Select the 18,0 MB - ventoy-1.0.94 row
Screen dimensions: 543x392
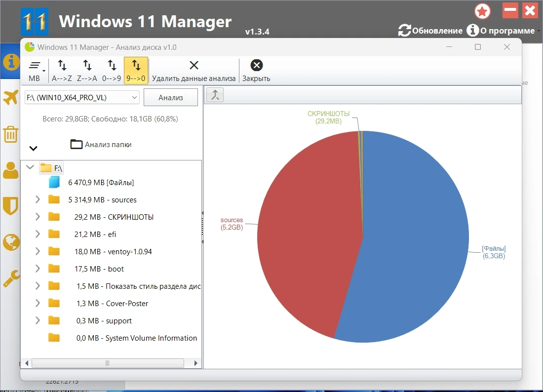(113, 251)
